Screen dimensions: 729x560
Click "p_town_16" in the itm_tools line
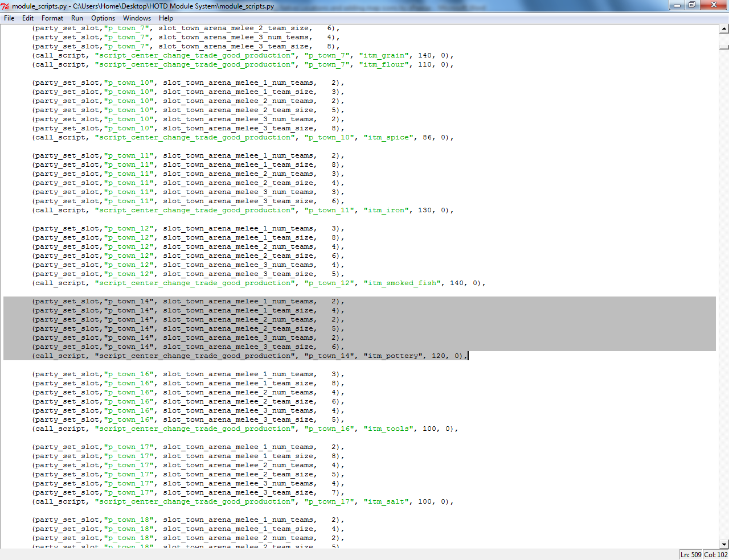tap(329, 429)
